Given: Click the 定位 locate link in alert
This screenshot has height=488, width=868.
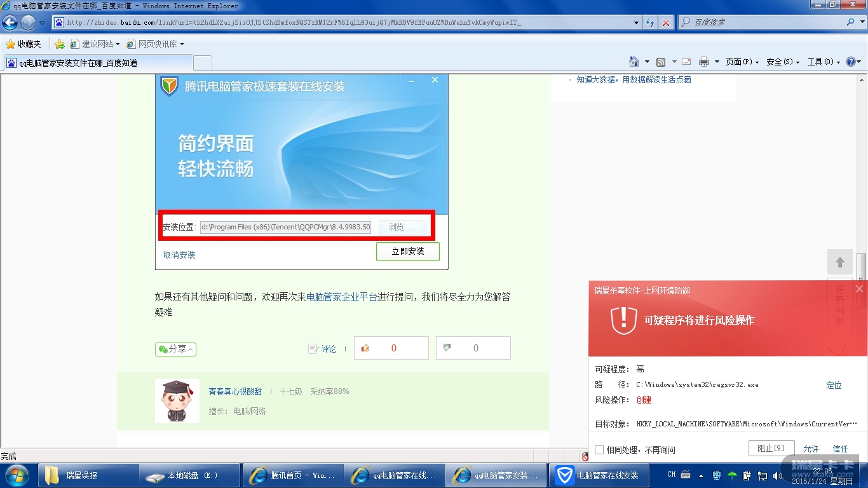Looking at the screenshot, I should [834, 385].
